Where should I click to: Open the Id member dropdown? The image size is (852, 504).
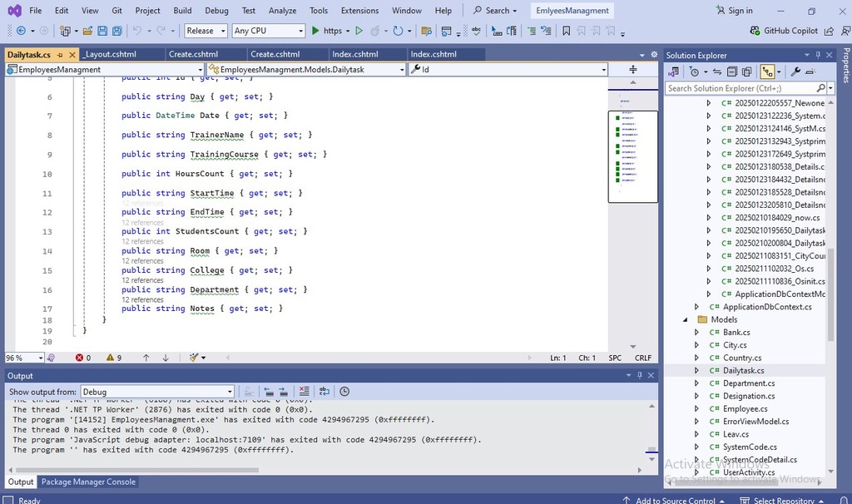coord(508,70)
